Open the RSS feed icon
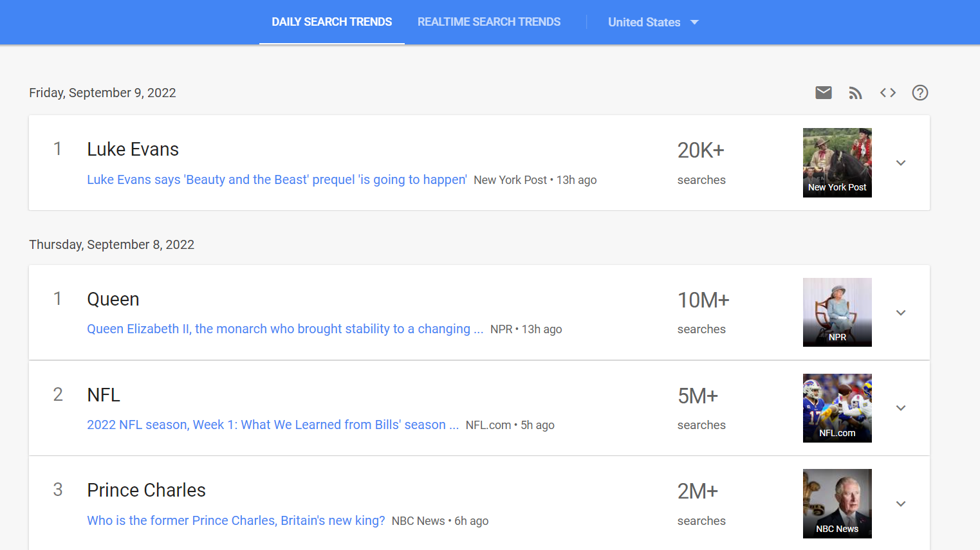Image resolution: width=980 pixels, height=550 pixels. pyautogui.click(x=855, y=93)
